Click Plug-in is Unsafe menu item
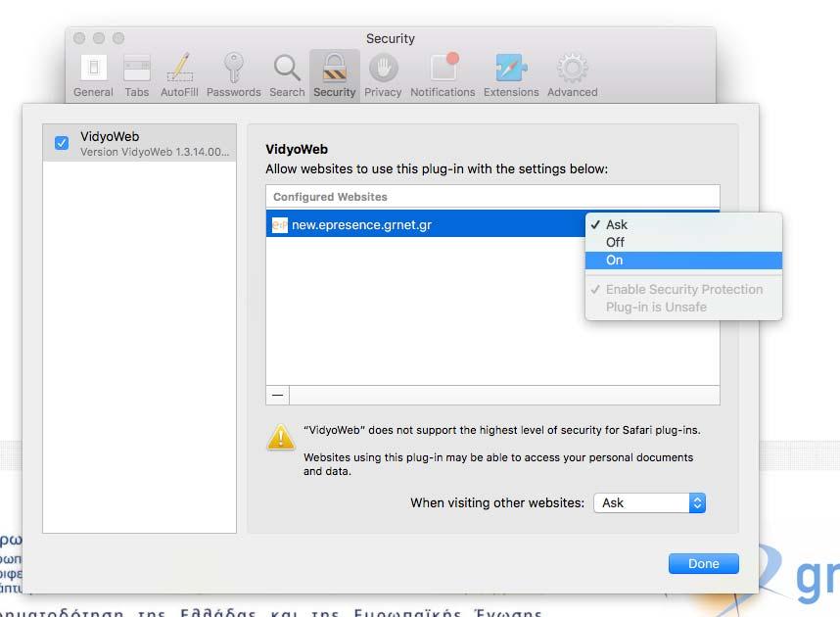 [x=683, y=308]
